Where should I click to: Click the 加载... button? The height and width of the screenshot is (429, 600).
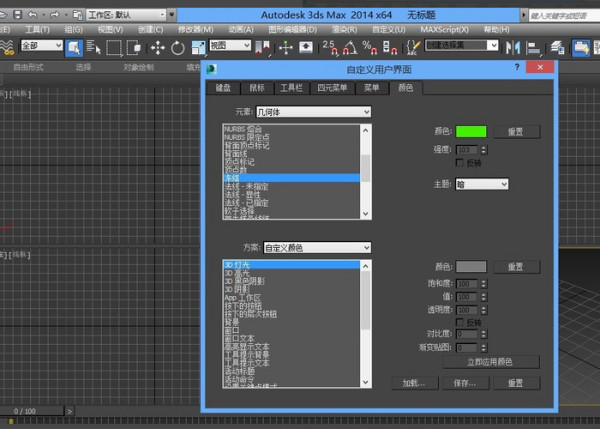(414, 383)
